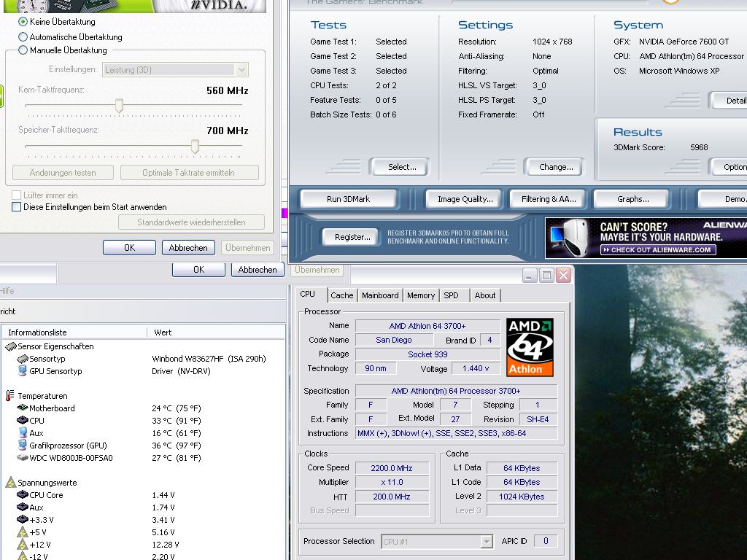Click the Kern-Taktfrequenz slider thumb
This screenshot has height=560, width=747.
pos(119,106)
